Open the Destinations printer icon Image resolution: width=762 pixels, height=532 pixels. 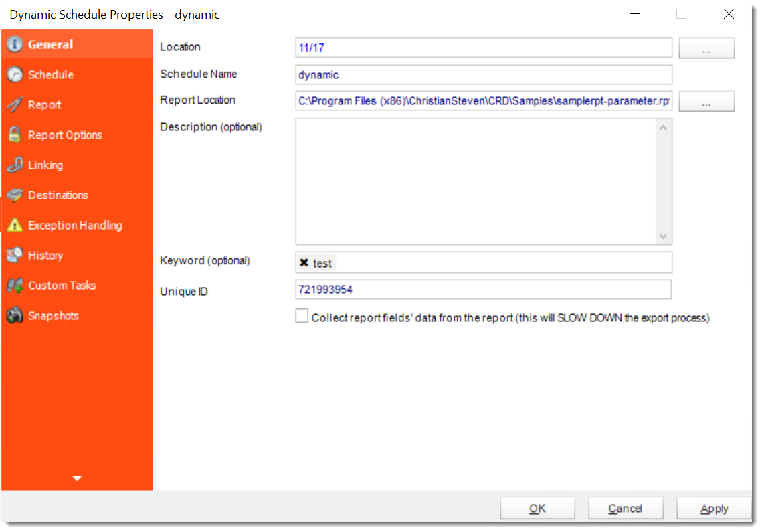(x=16, y=195)
